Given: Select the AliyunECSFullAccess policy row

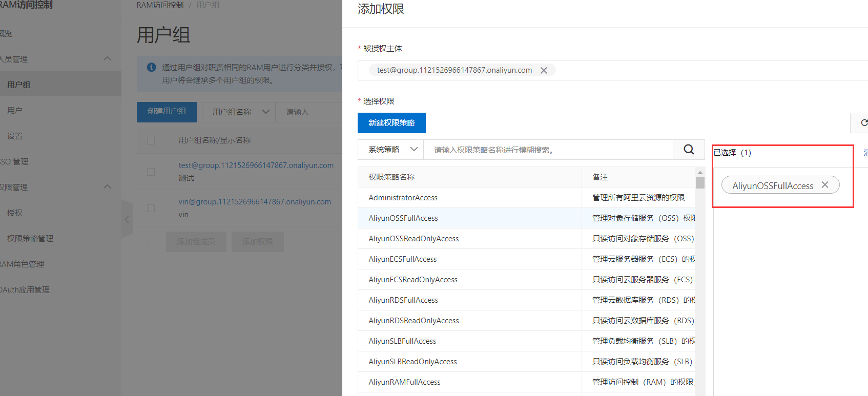Looking at the screenshot, I should point(526,259).
